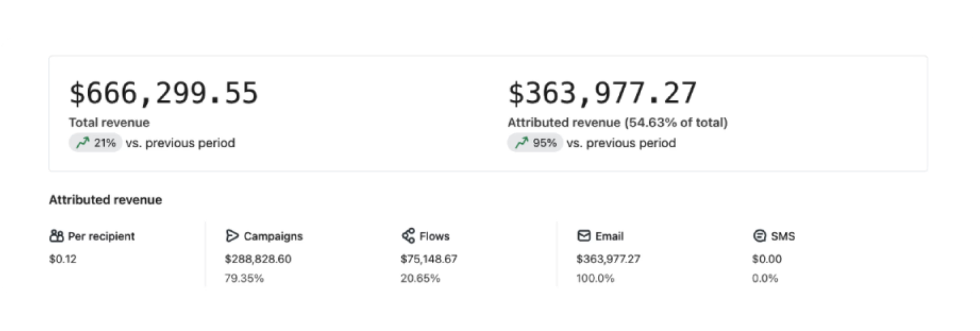Click the Email label text
This screenshot has height=331, width=980.
(x=609, y=236)
